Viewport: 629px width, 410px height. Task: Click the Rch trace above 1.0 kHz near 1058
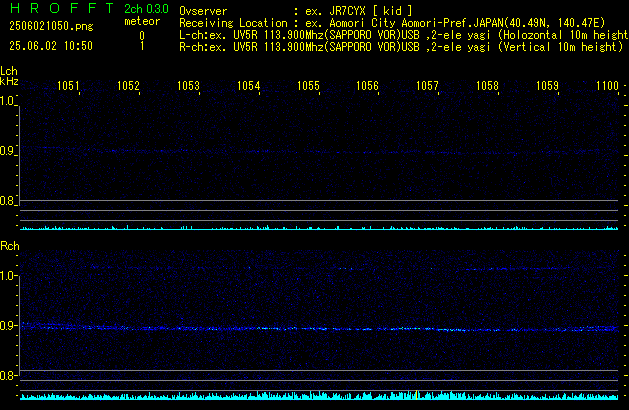coord(513,269)
